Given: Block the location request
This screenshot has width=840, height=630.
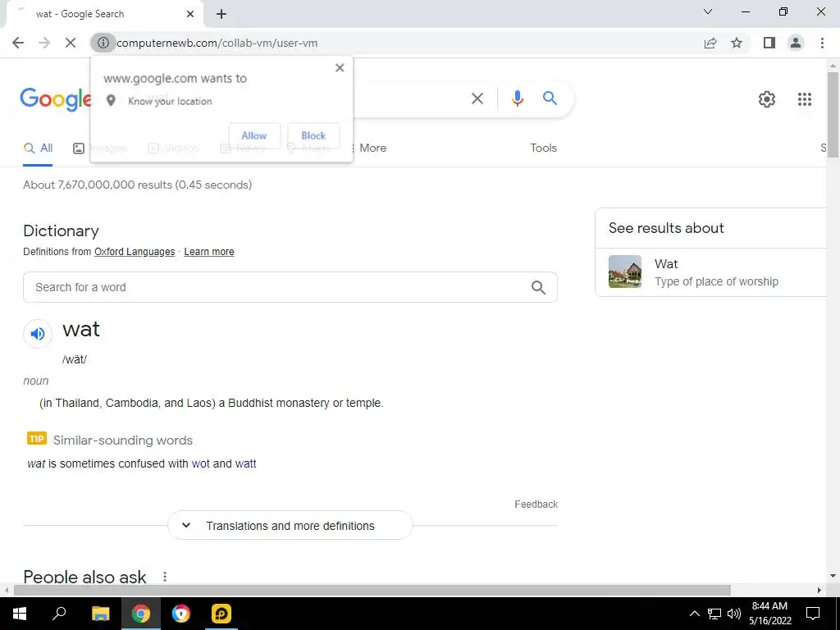Looking at the screenshot, I should coord(313,135).
